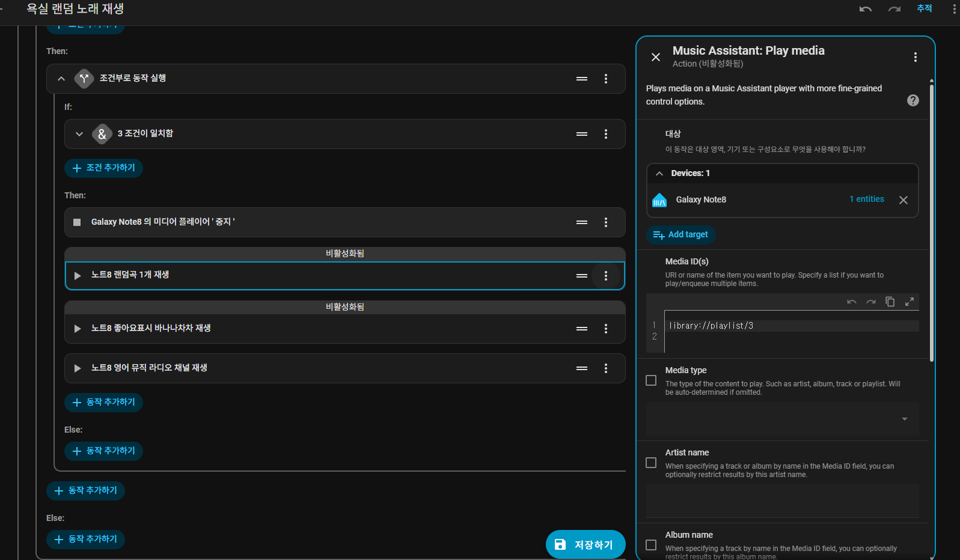The image size is (960, 560).
Task: Open three-dot menu of Music Assistant panel
Action: (x=915, y=57)
